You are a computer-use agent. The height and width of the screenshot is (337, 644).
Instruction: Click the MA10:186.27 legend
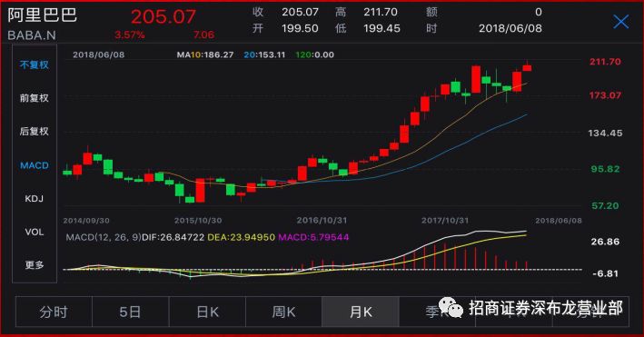click(205, 55)
